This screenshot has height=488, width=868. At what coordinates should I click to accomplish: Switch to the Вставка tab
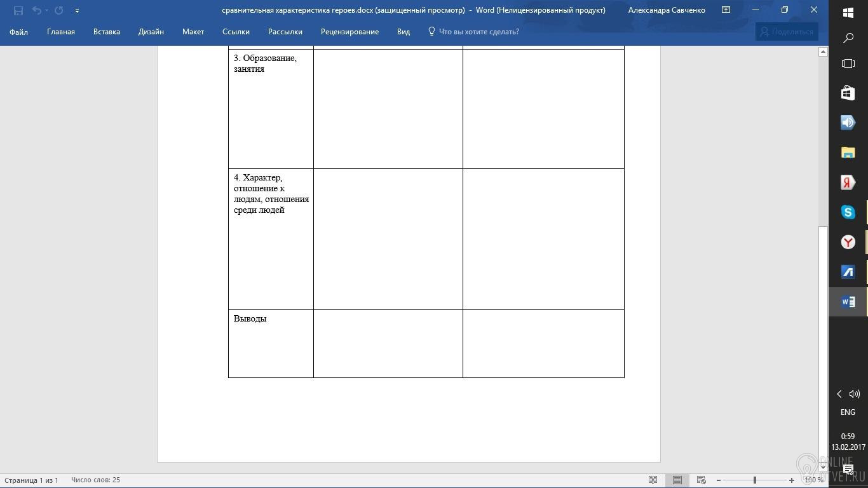107,32
